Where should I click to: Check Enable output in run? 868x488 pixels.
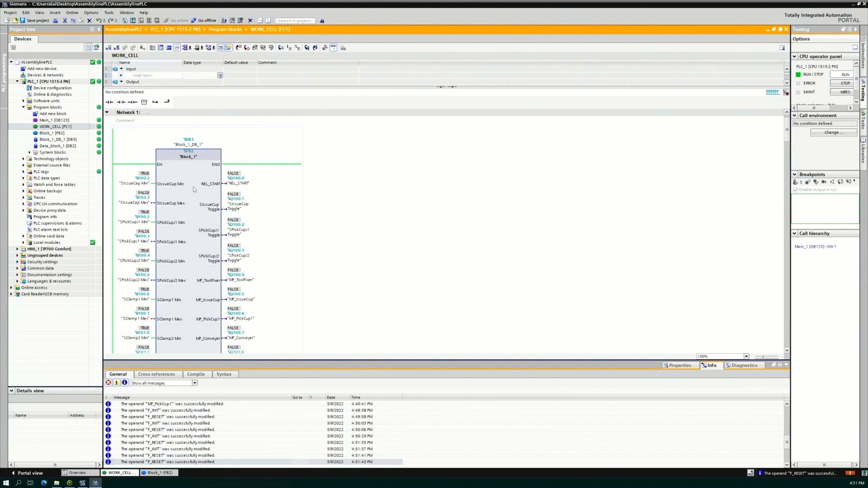click(x=796, y=190)
